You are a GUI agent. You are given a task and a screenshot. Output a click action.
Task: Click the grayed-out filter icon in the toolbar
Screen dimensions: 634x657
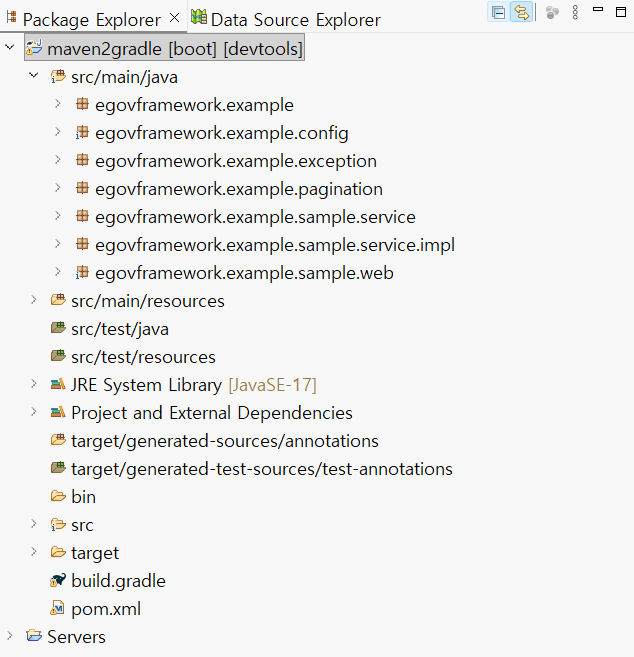pyautogui.click(x=552, y=13)
